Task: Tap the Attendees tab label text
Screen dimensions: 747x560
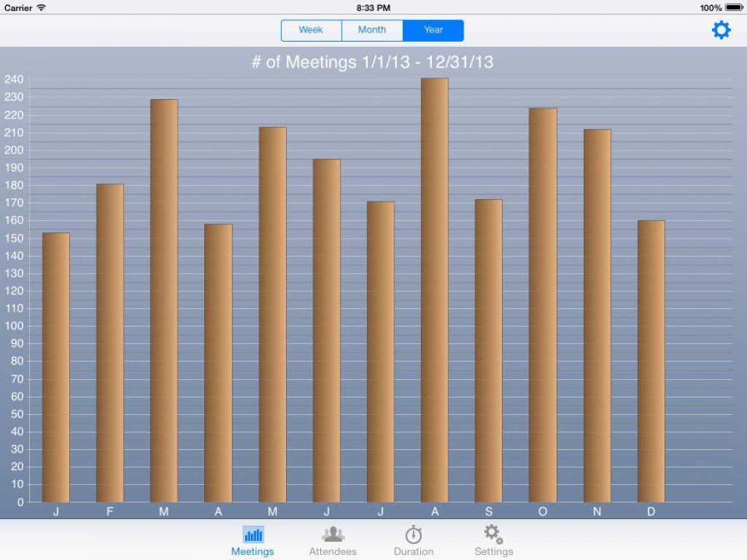Action: 333,551
